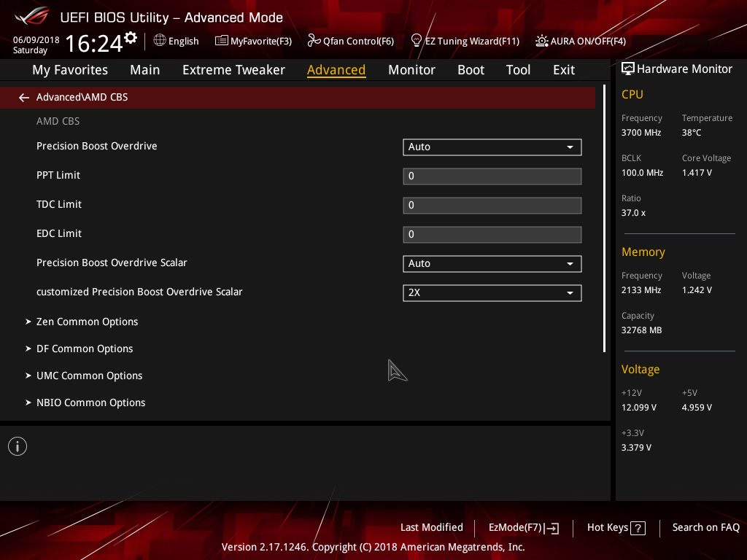Select the Advanced tab

[336, 70]
